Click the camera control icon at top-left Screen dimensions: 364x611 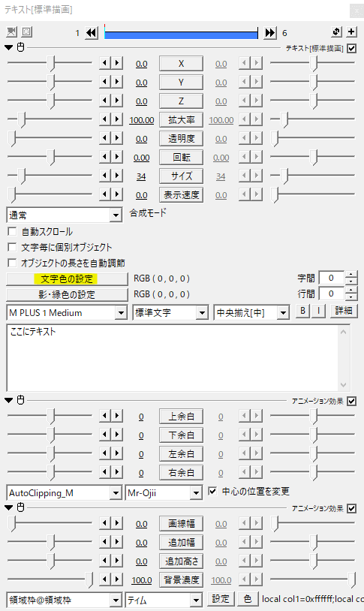pos(12,32)
